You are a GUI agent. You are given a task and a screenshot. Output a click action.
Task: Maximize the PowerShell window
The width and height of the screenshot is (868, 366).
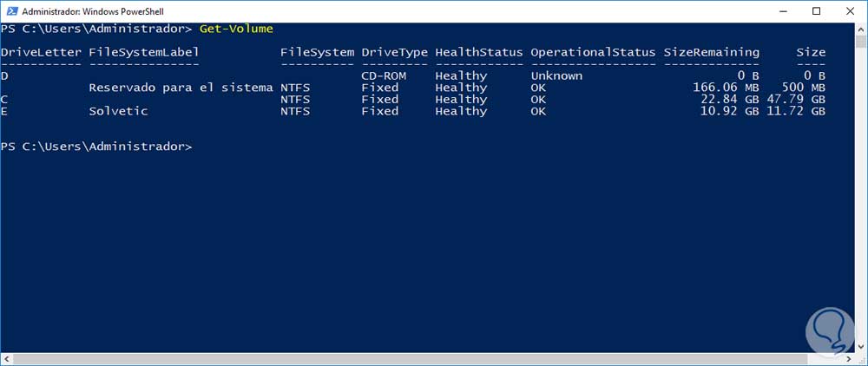coord(816,10)
